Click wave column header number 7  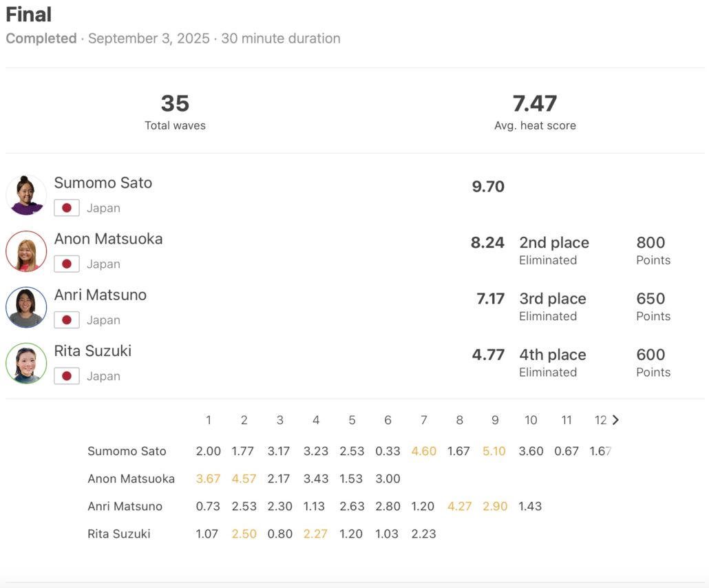pyautogui.click(x=423, y=420)
